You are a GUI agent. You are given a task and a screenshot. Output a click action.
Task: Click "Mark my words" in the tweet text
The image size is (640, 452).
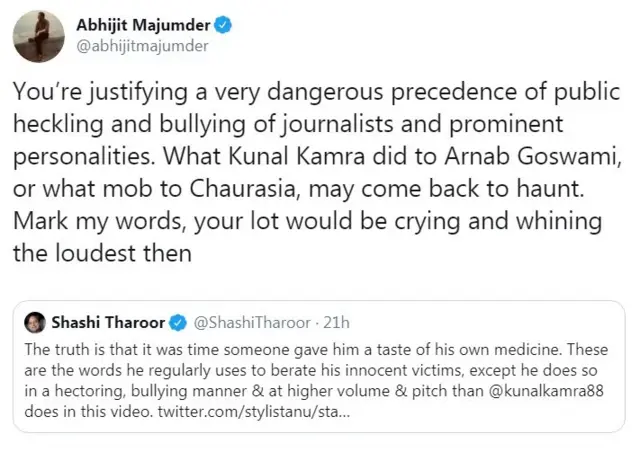[79, 222]
